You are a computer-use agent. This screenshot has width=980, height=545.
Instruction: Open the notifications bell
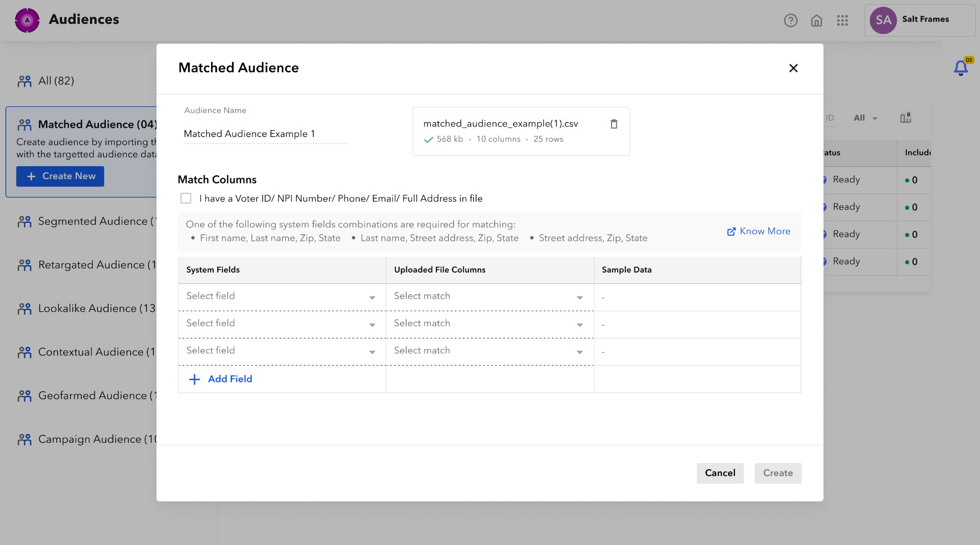pyautogui.click(x=960, y=68)
